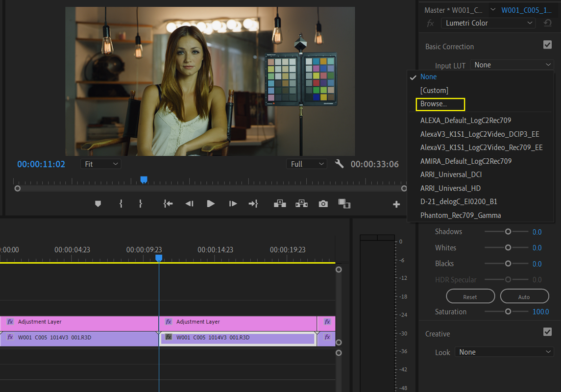The image size is (561, 392).
Task: Click the Saturation value 100.0
Action: pyautogui.click(x=540, y=312)
